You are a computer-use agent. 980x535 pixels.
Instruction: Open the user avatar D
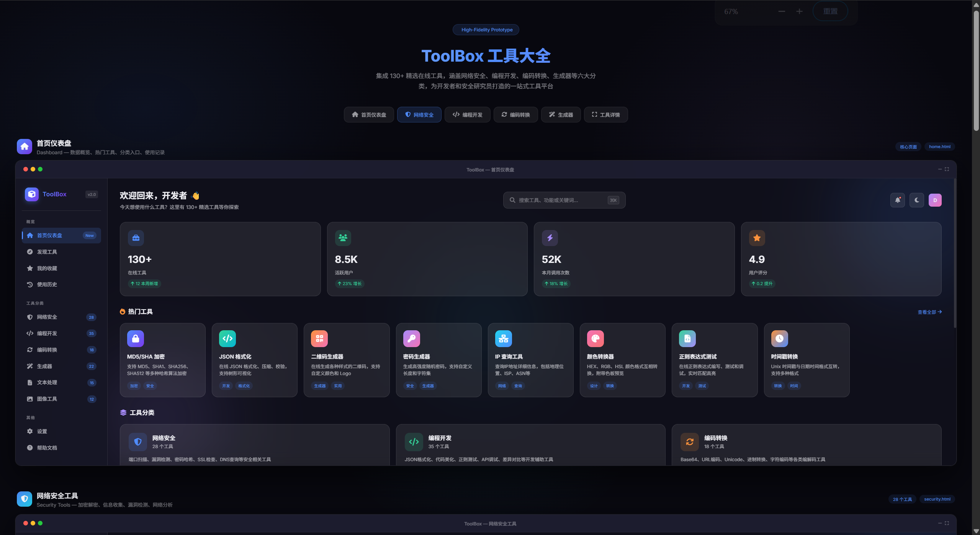pyautogui.click(x=935, y=200)
